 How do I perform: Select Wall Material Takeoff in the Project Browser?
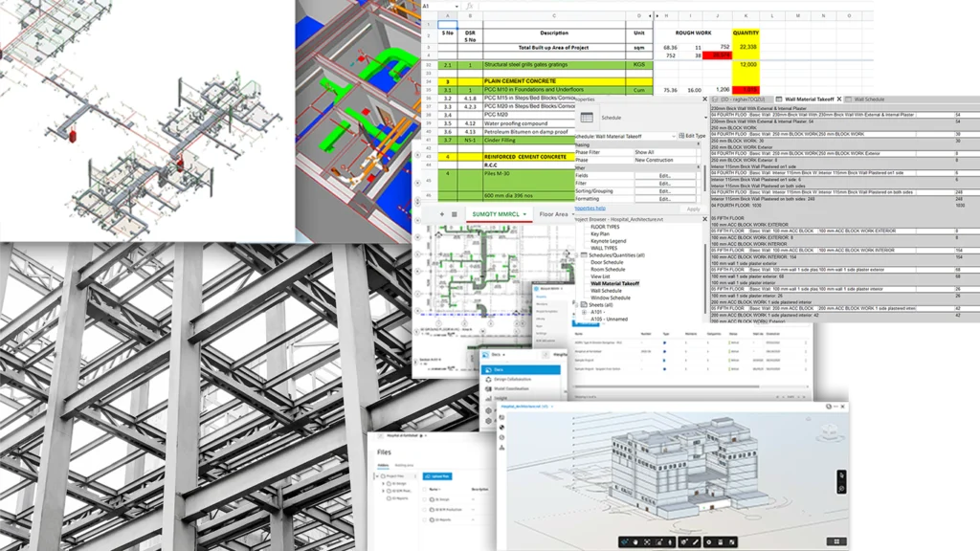pyautogui.click(x=615, y=285)
